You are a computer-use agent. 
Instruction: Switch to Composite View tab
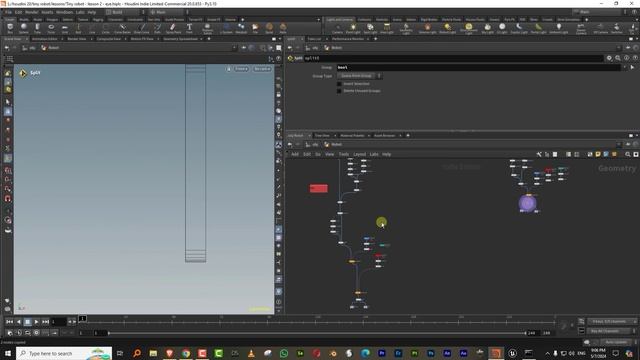pyautogui.click(x=109, y=39)
